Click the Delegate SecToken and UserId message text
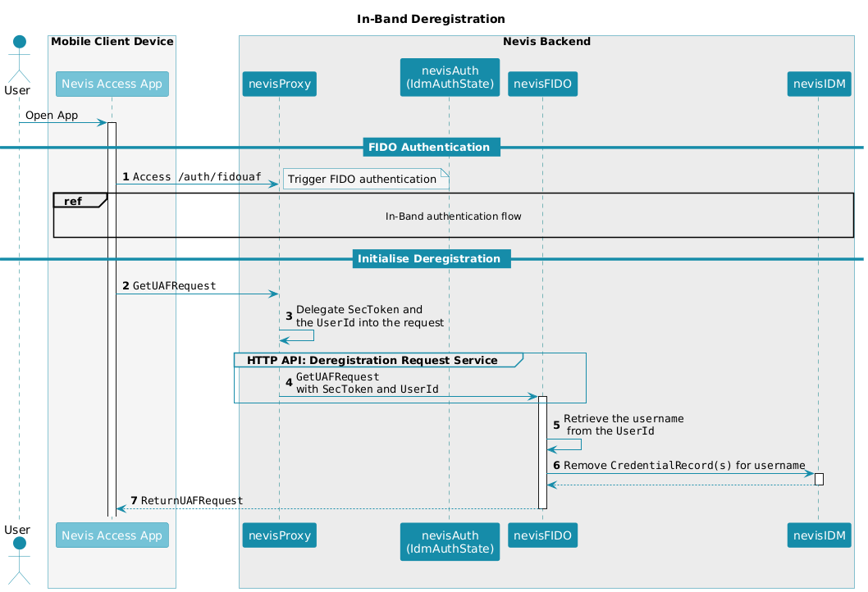 point(370,316)
